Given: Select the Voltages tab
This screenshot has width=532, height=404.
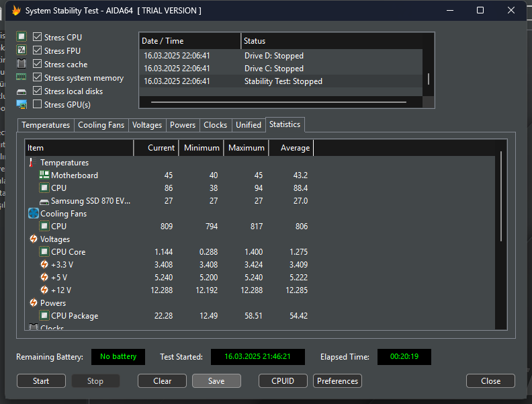Looking at the screenshot, I should point(147,125).
